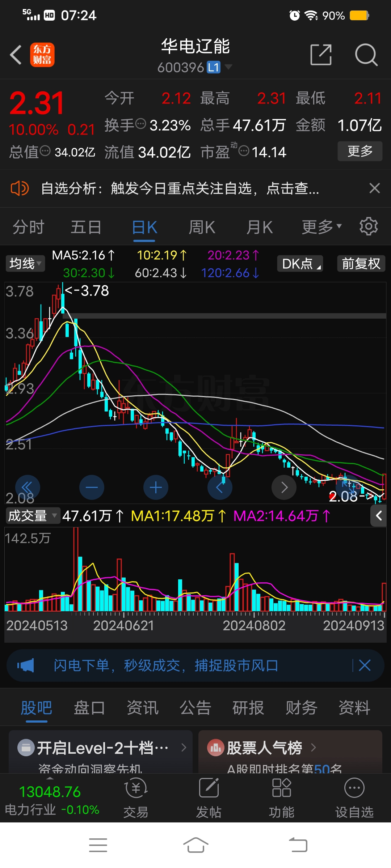Open the 资料 tab
The image size is (391, 868).
pyautogui.click(x=354, y=708)
